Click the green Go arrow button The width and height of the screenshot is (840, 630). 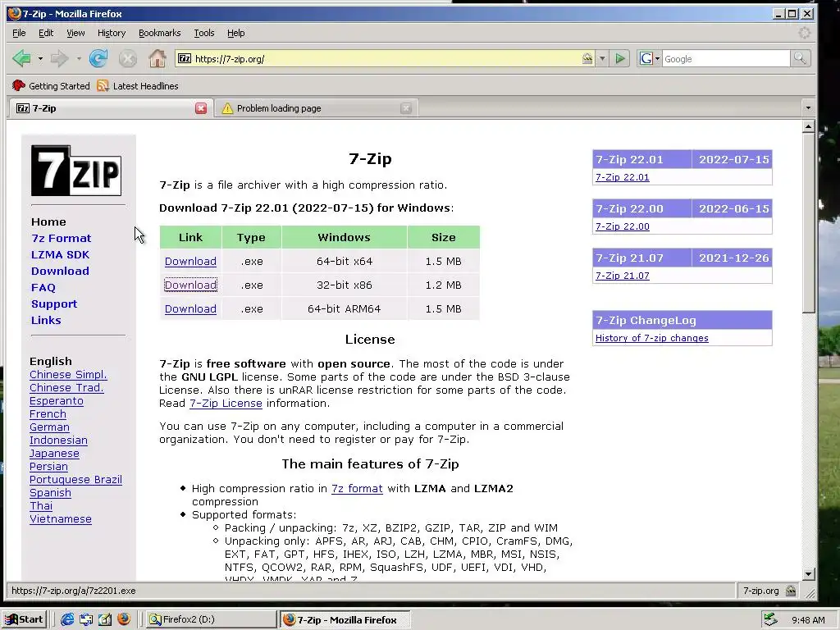(620, 58)
